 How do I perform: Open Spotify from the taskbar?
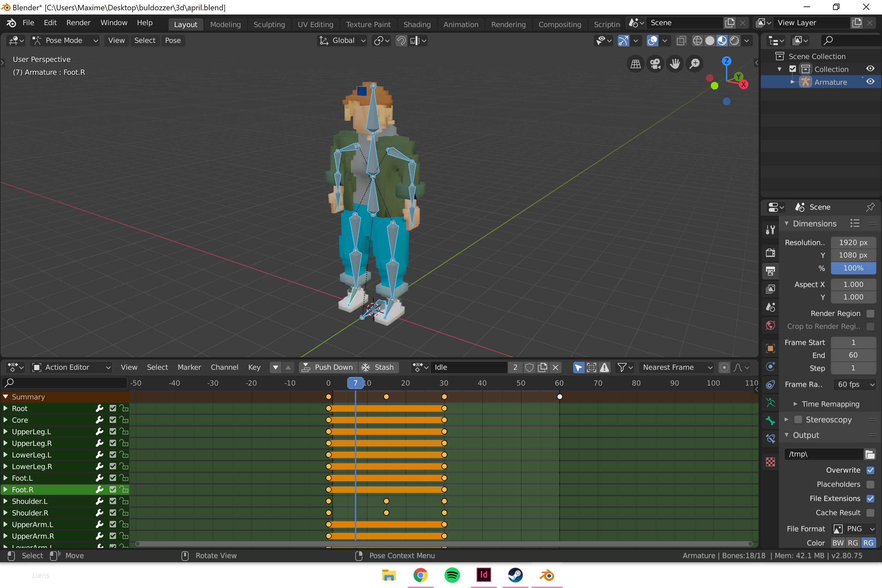tap(452, 575)
